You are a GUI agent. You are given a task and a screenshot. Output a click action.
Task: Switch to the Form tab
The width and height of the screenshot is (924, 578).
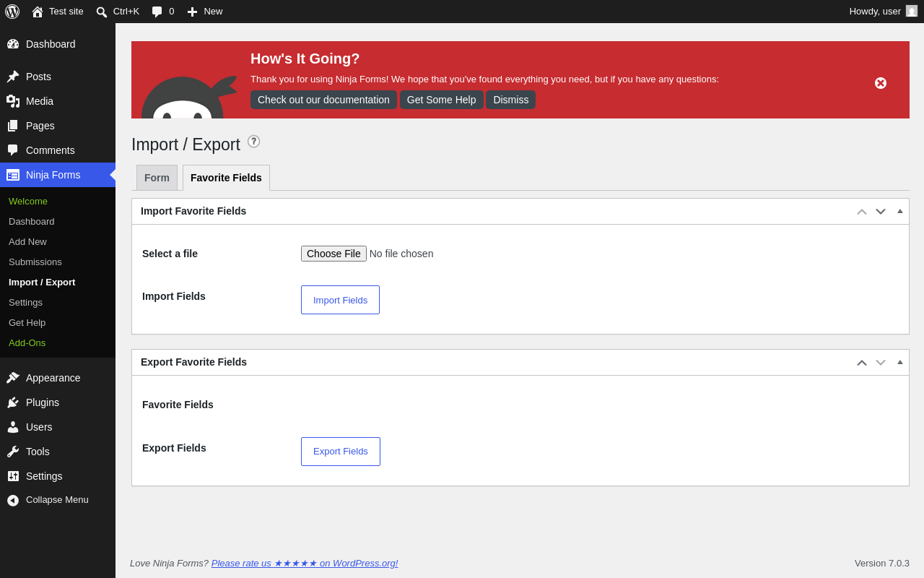tap(157, 178)
